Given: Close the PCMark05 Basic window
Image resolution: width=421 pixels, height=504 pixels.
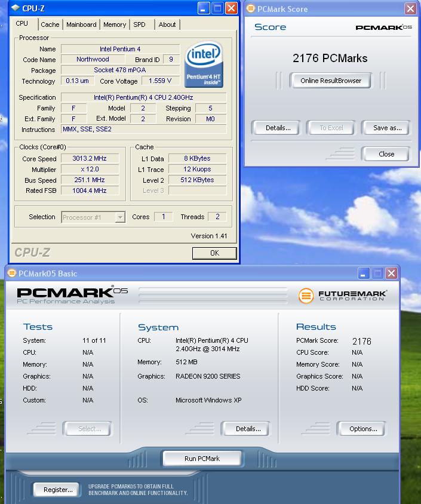Looking at the screenshot, I should 391,273.
